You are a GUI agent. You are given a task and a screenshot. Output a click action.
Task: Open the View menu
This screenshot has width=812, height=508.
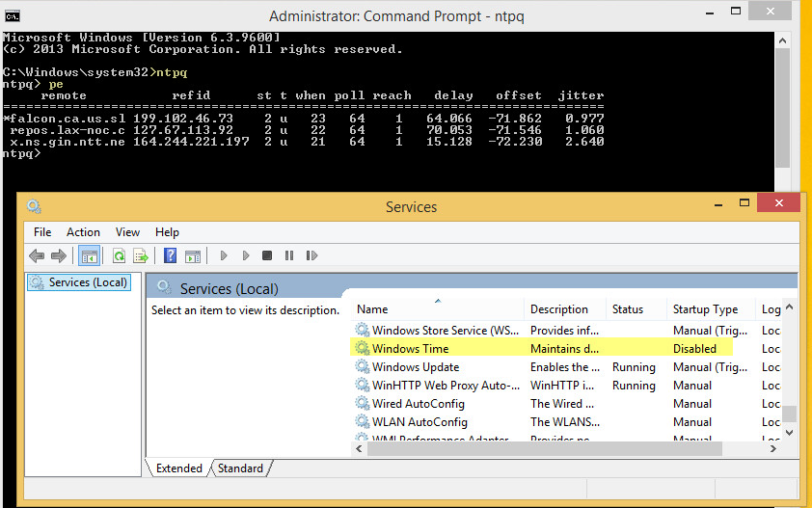click(x=127, y=232)
